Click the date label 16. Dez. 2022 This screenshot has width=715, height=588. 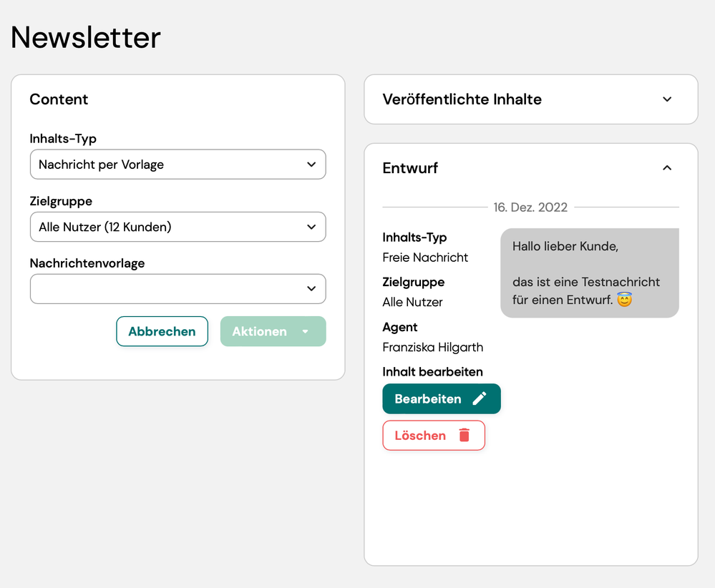(530, 207)
